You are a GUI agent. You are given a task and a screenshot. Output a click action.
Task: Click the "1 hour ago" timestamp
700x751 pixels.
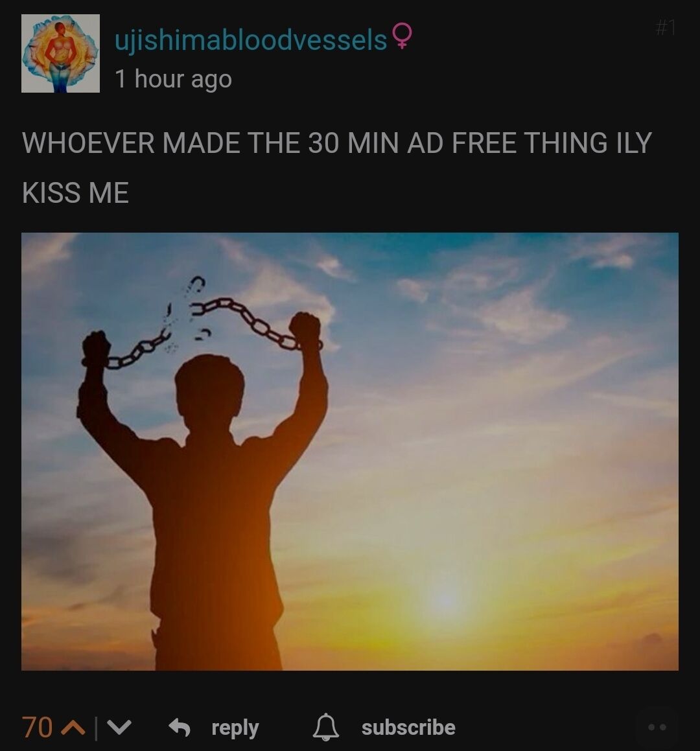pyautogui.click(x=174, y=79)
